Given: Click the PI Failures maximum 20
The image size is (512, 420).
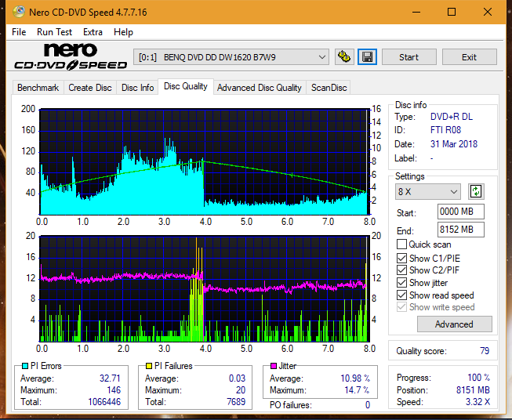Looking at the screenshot, I should [x=241, y=389].
